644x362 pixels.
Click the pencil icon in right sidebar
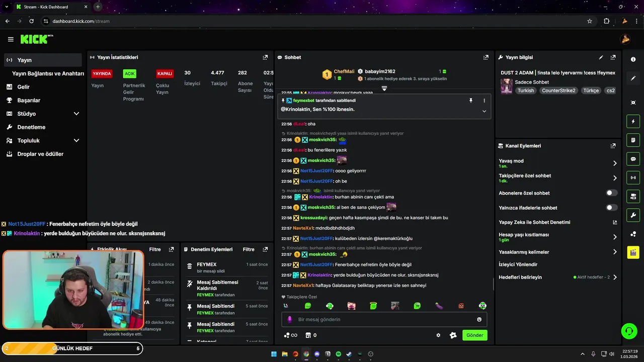pyautogui.click(x=633, y=78)
